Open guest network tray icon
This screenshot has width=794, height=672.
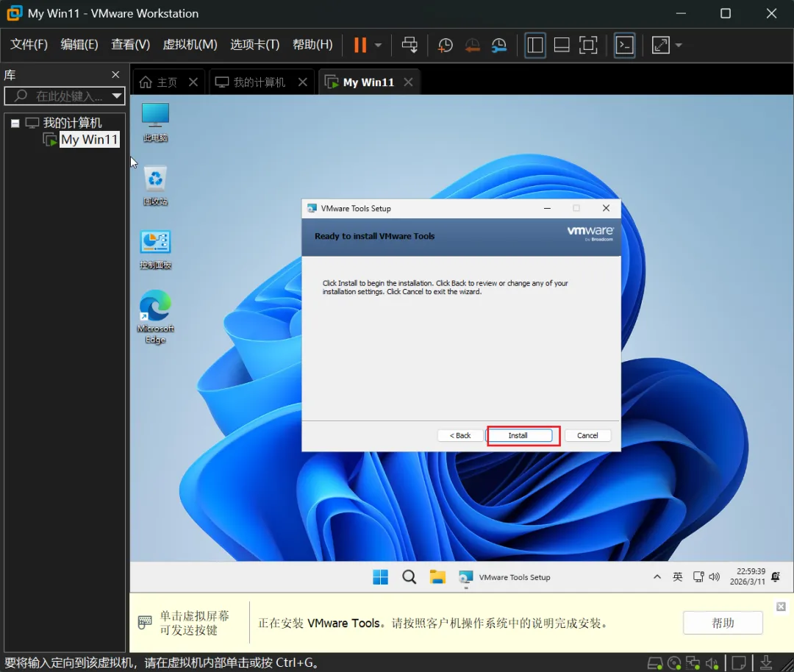pos(698,577)
